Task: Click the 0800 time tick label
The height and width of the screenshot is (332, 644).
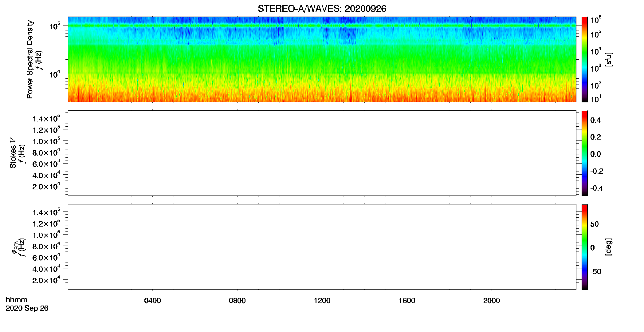Action: point(237,301)
